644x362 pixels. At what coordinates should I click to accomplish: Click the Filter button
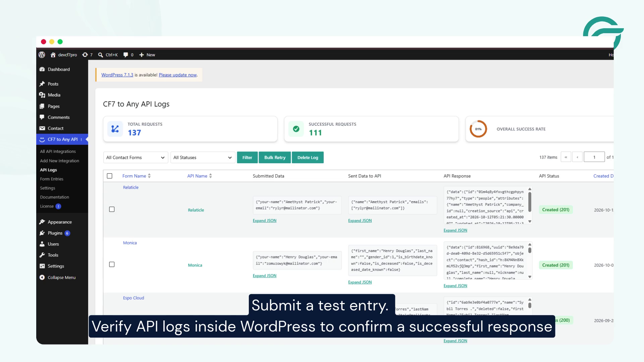point(247,158)
